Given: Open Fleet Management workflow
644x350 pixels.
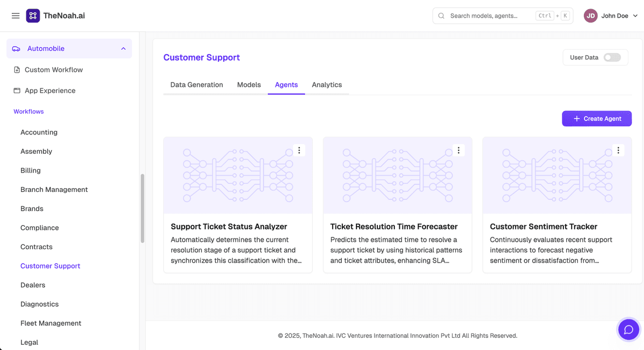Looking at the screenshot, I should tap(51, 323).
